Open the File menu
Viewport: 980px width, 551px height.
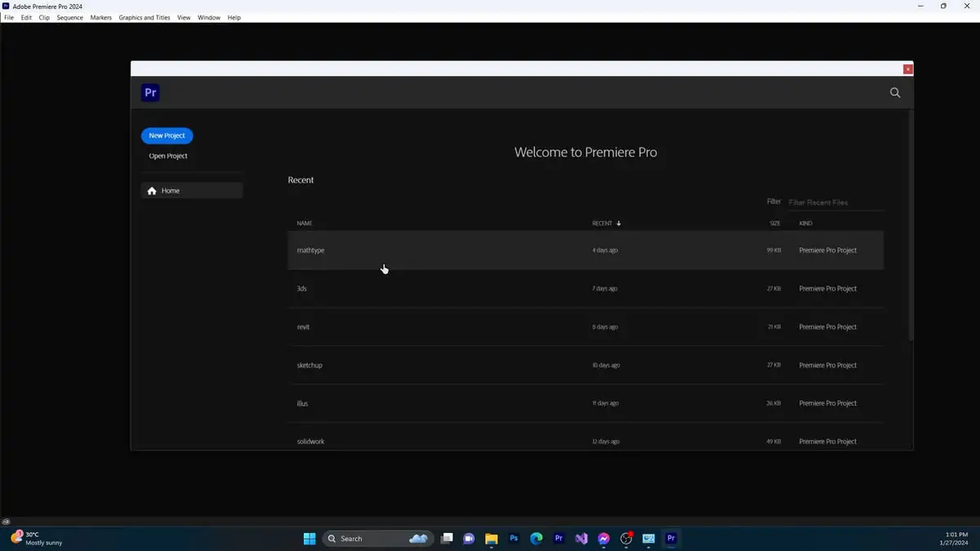pyautogui.click(x=9, y=17)
